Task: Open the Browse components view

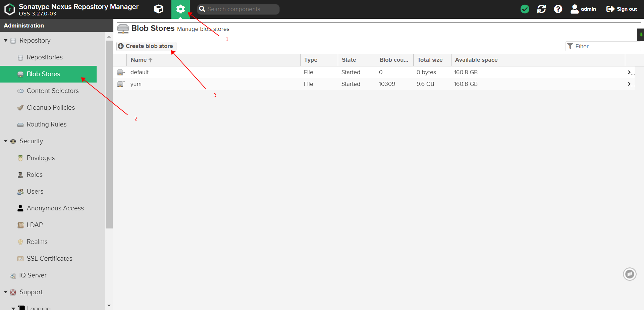Action: pos(158,9)
